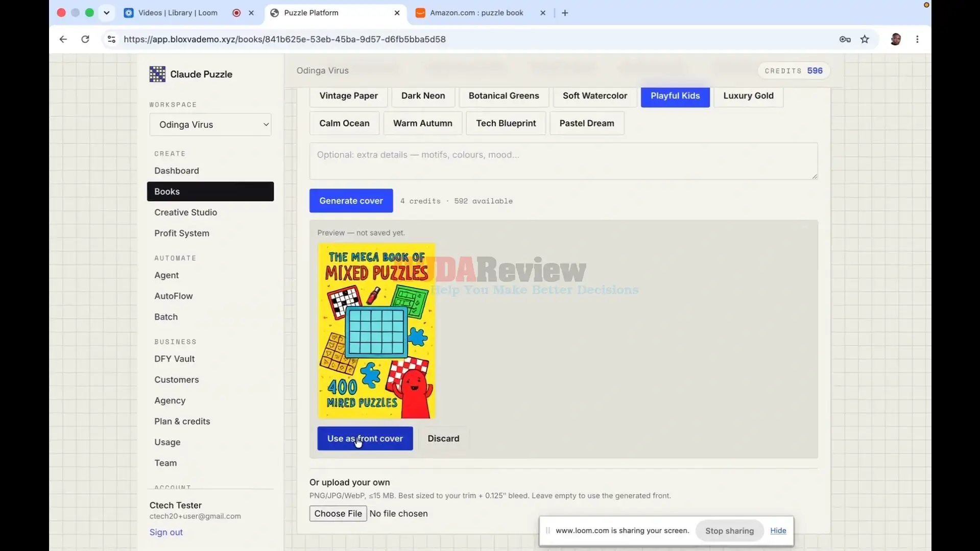This screenshot has height=551, width=980.
Task: Click Choose File to upload a cover
Action: click(338, 514)
